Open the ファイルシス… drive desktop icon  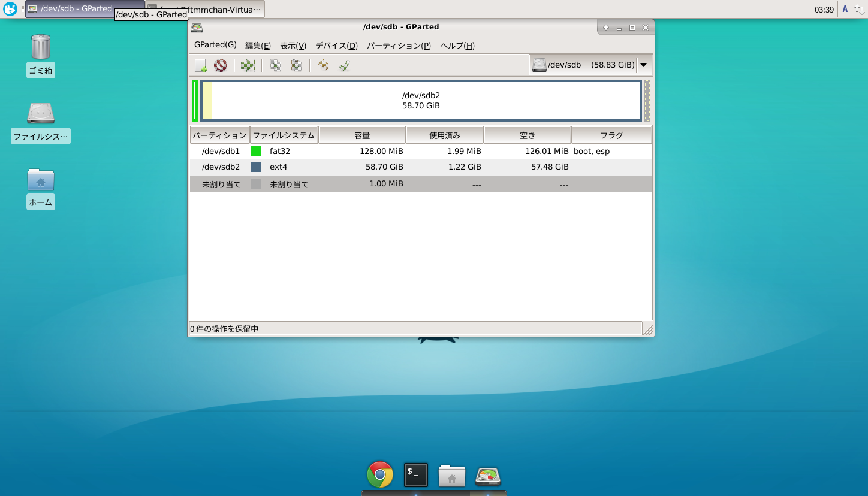[41, 122]
